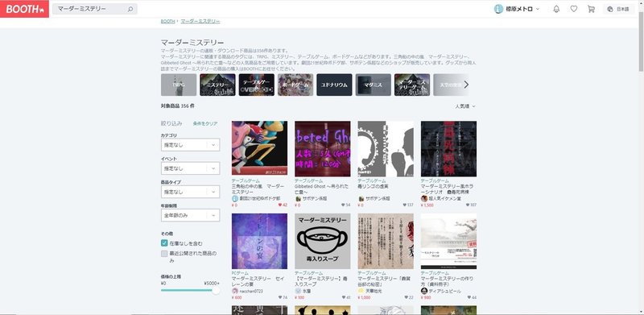Screen dimensions: 644x315
Task: Click 条件をクリア link
Action: (205, 123)
